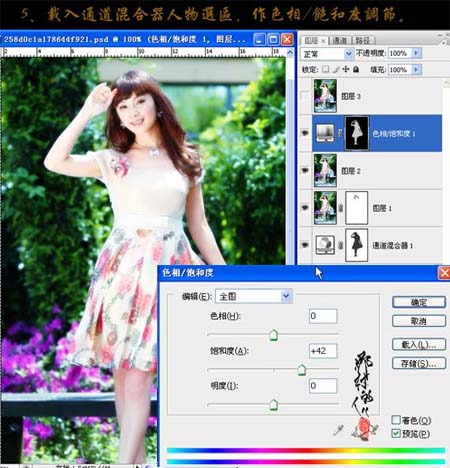This screenshot has width=450, height=468.
Task: Hide the 图层 2 layer
Action: click(305, 170)
